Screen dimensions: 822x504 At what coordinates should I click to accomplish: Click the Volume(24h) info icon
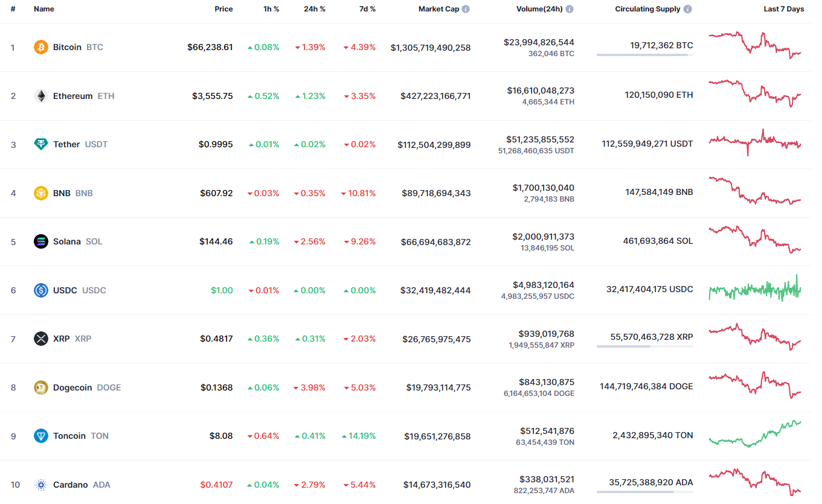(x=570, y=9)
